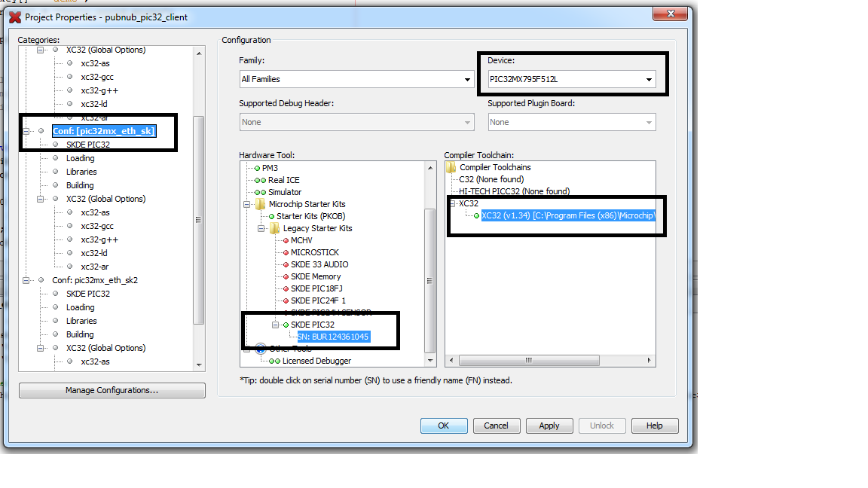Click the Compiler Toolchain horizontal scrollbar

tap(549, 361)
